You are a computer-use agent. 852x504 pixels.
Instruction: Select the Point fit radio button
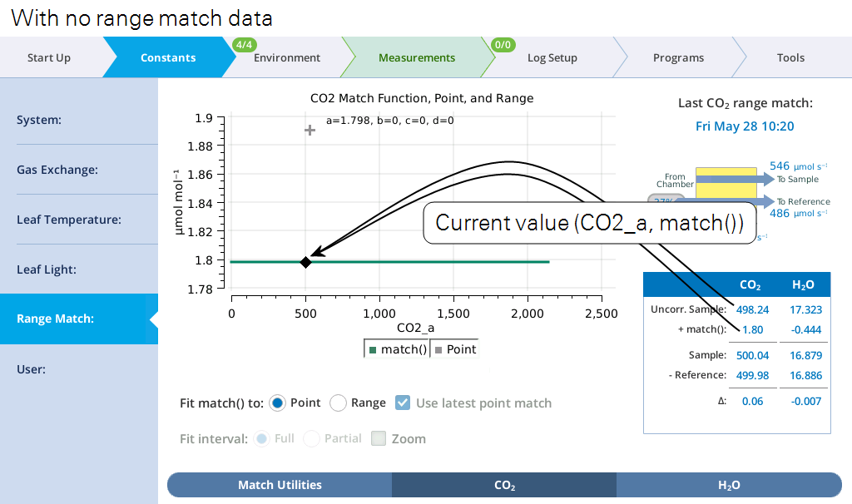click(277, 403)
